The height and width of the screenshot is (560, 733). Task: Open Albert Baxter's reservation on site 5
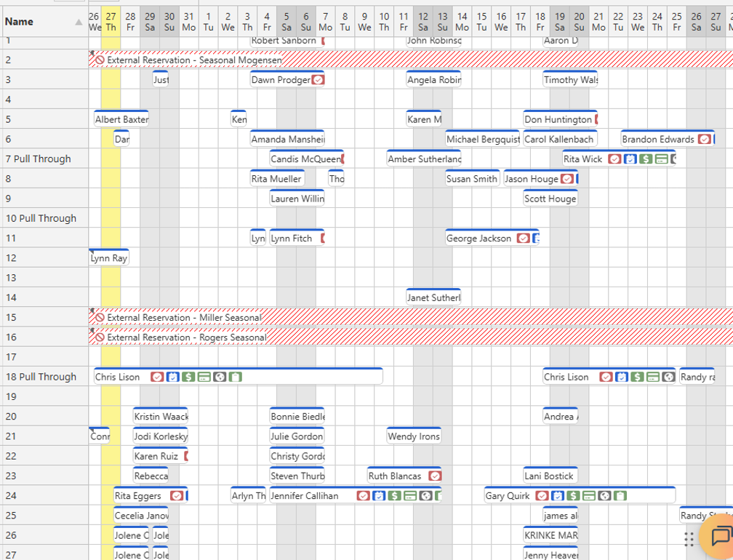[121, 119]
